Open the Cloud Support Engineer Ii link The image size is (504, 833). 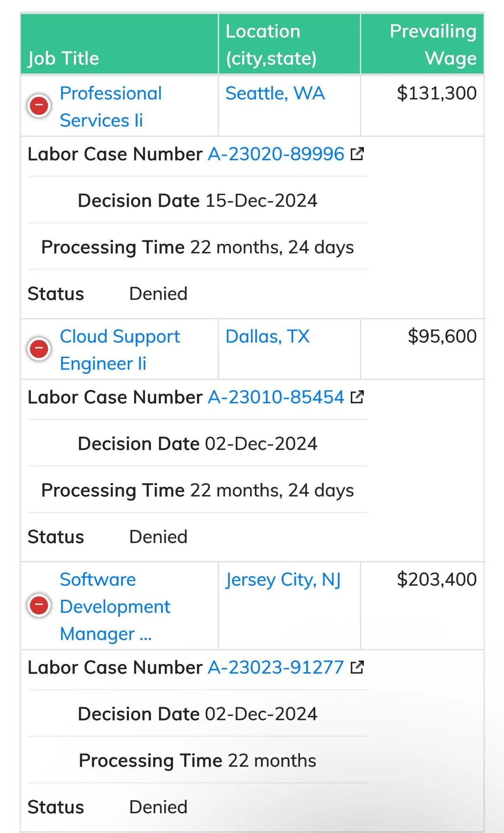pyautogui.click(x=120, y=350)
